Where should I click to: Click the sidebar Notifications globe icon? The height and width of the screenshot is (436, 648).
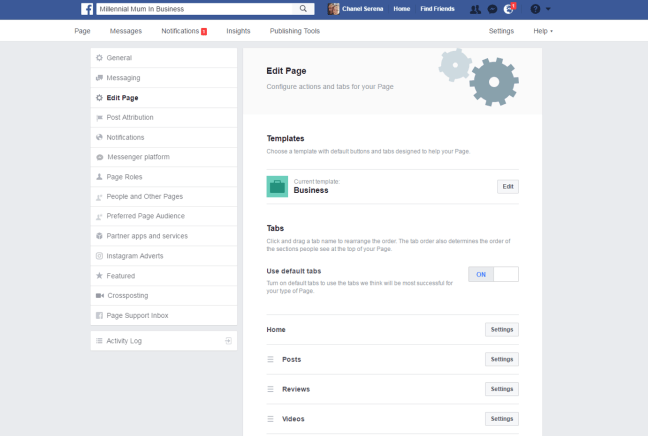tap(99, 137)
